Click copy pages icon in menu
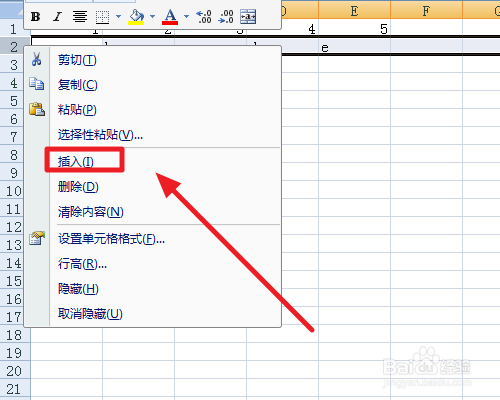 coord(37,84)
